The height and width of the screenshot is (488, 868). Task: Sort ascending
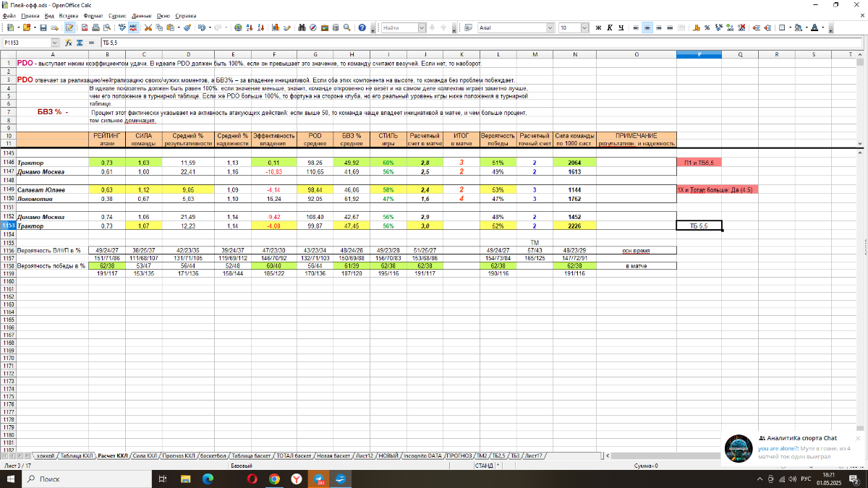tap(249, 27)
